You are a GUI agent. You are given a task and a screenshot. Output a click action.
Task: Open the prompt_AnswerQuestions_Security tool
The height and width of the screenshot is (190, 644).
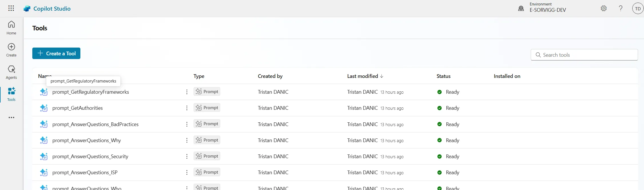[90, 156]
